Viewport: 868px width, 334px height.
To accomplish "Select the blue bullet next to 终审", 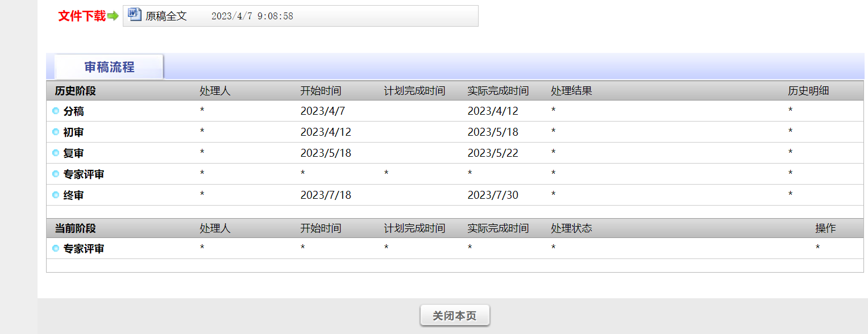I will (x=56, y=195).
